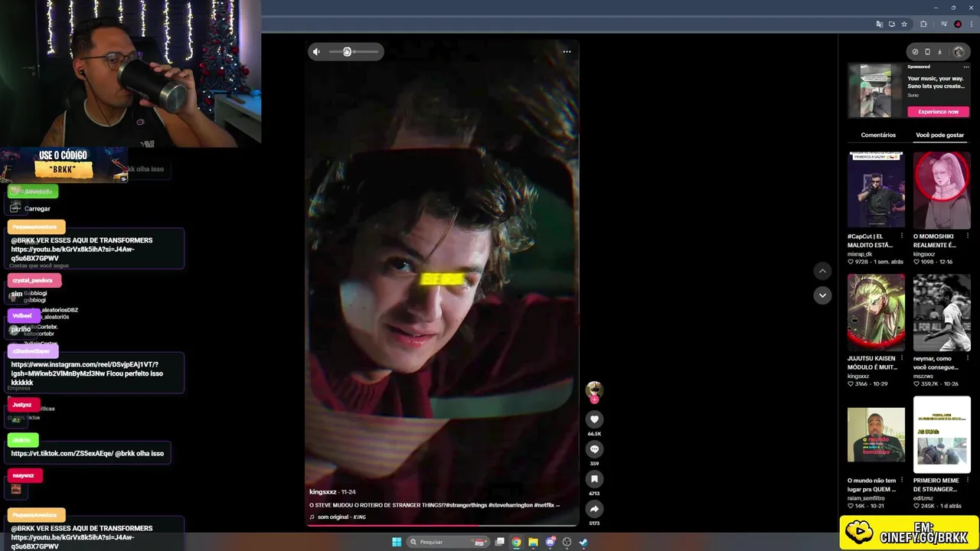Adjust the video volume slider
980x551 pixels.
(x=354, y=52)
